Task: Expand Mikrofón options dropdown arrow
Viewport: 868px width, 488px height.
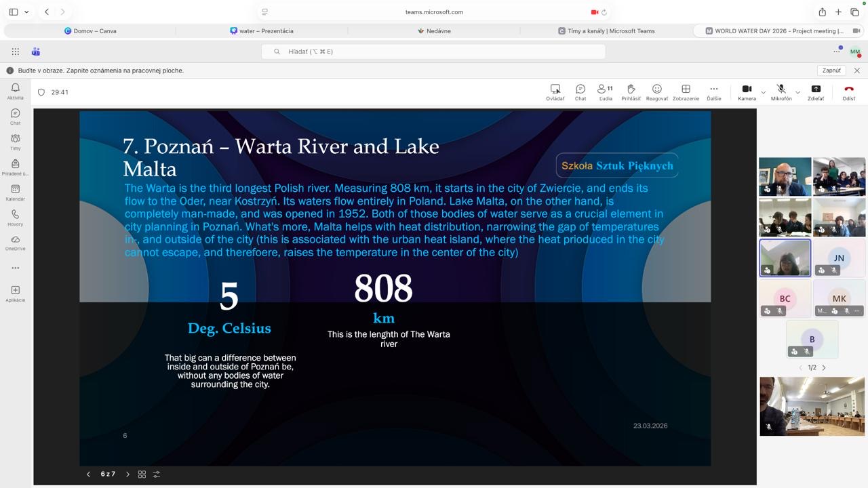Action: (x=797, y=92)
